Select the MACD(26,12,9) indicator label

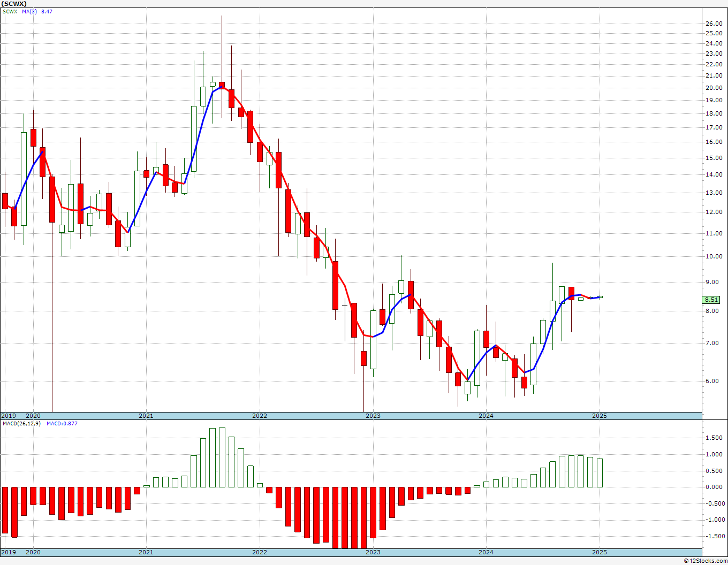tap(21, 424)
